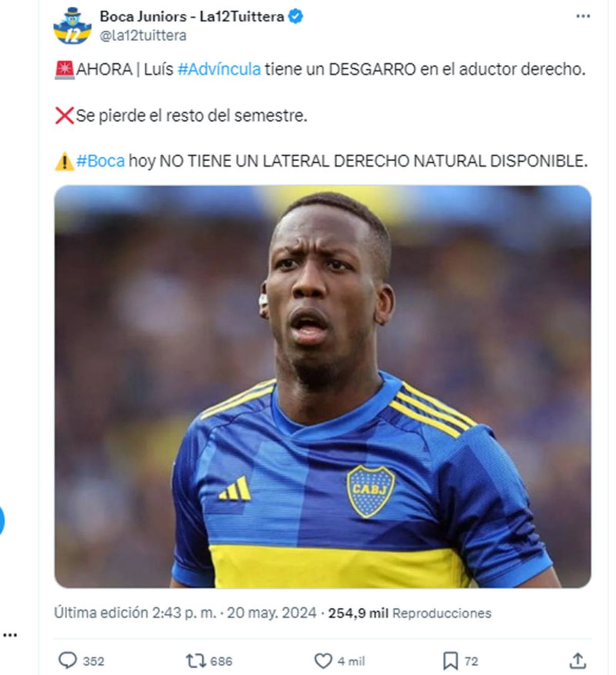Click the @la12tuittera handle
This screenshot has height=675, width=616.
pos(143,35)
